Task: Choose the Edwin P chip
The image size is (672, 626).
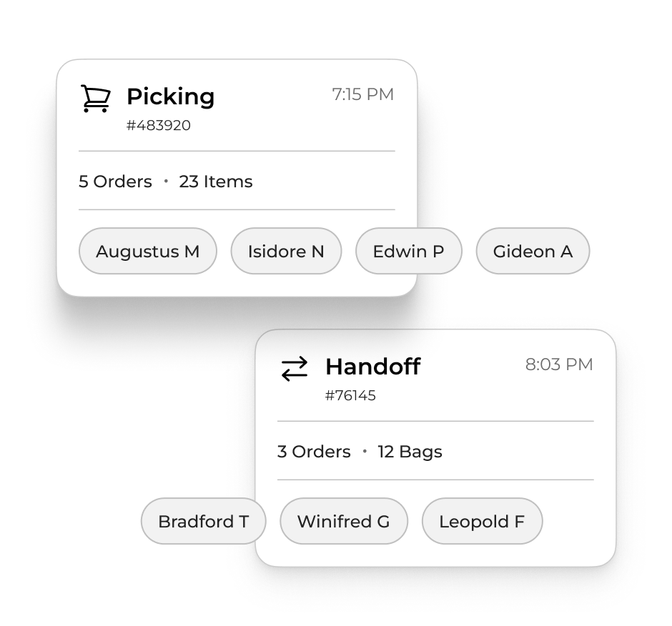Action: pos(408,252)
